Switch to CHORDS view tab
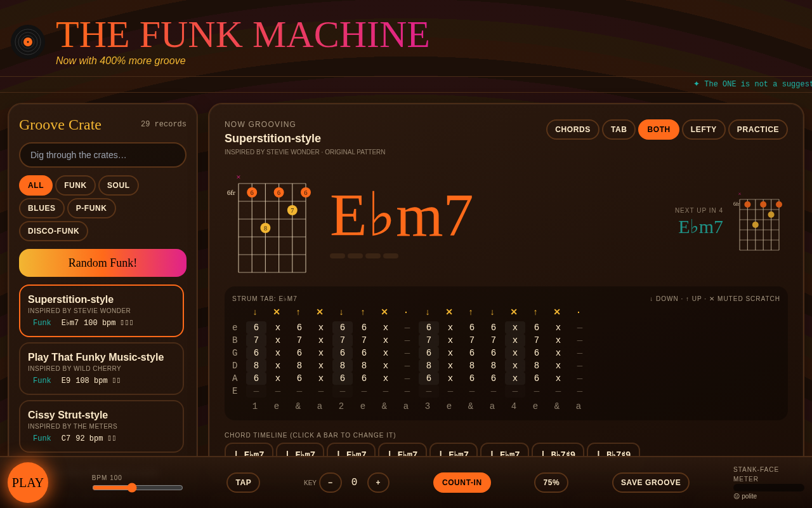812x508 pixels. [573, 130]
